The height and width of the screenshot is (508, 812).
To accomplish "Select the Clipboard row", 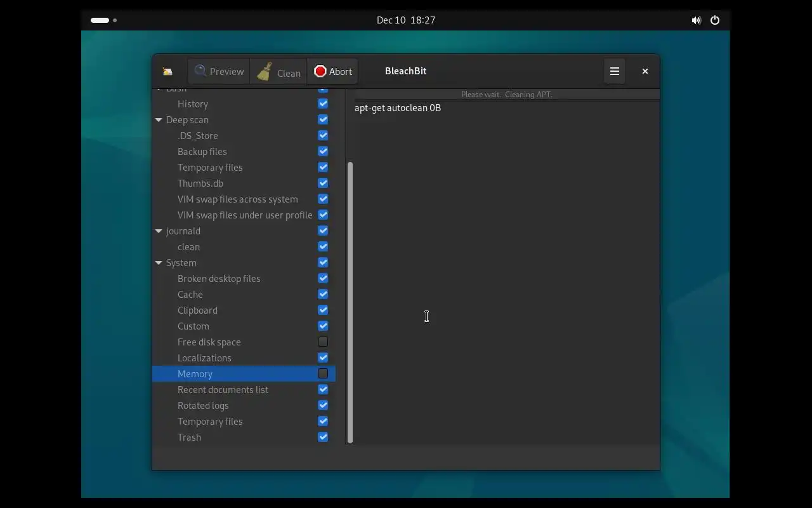I will click(x=244, y=310).
